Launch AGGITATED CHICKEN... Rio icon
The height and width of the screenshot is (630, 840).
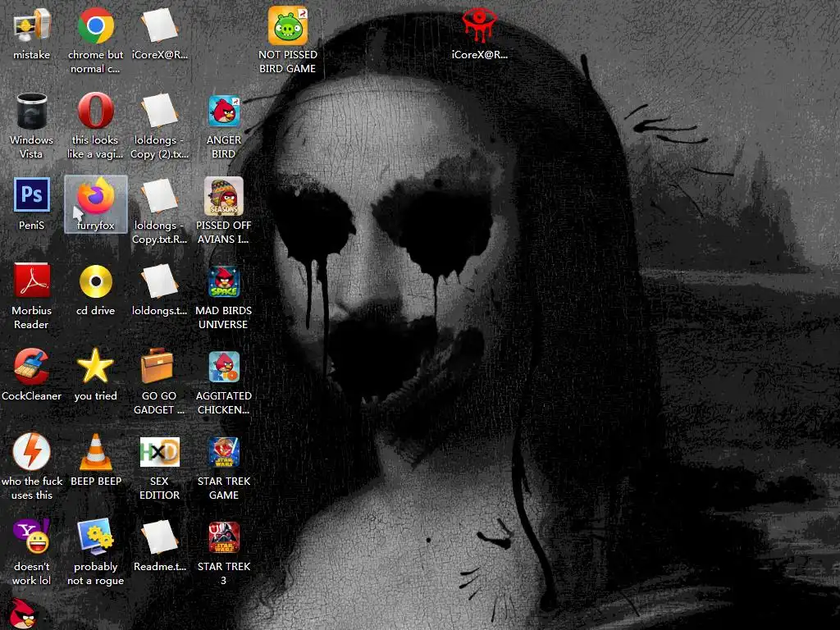[224, 367]
